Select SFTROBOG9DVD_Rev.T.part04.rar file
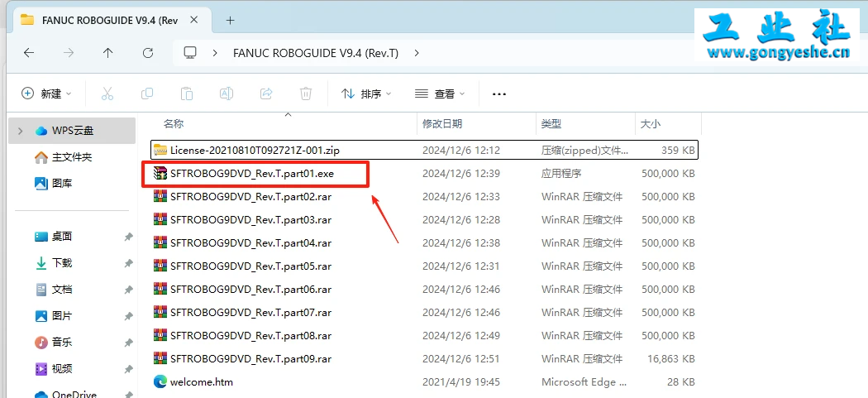This screenshot has height=398, width=868. coord(425,242)
